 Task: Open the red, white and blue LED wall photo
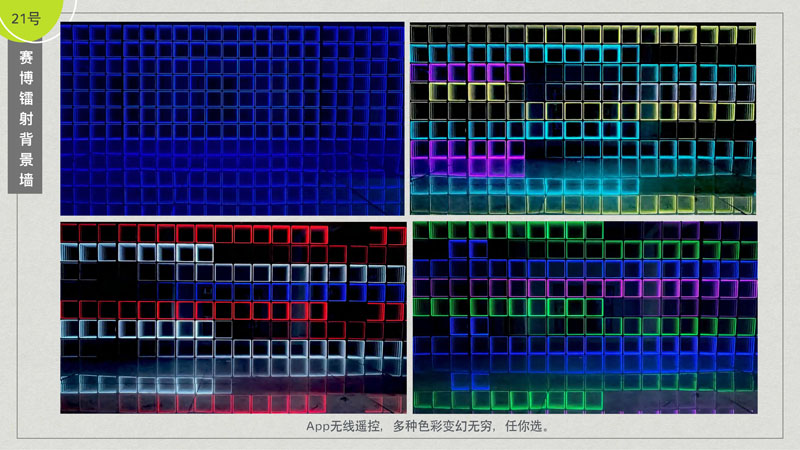click(233, 317)
